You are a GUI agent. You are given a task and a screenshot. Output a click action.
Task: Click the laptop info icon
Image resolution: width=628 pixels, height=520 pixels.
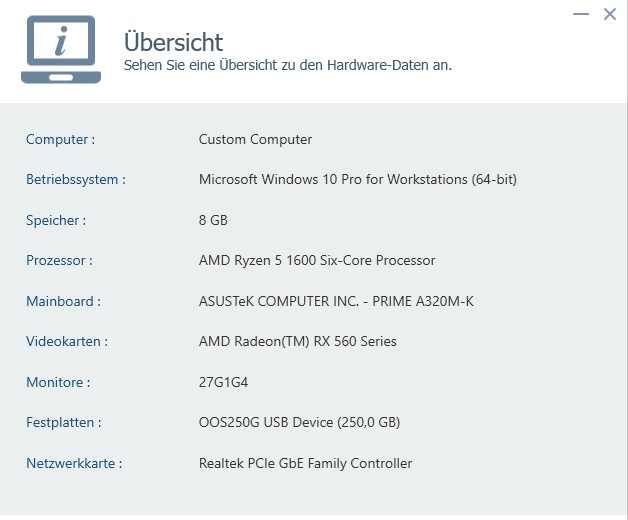coord(61,49)
